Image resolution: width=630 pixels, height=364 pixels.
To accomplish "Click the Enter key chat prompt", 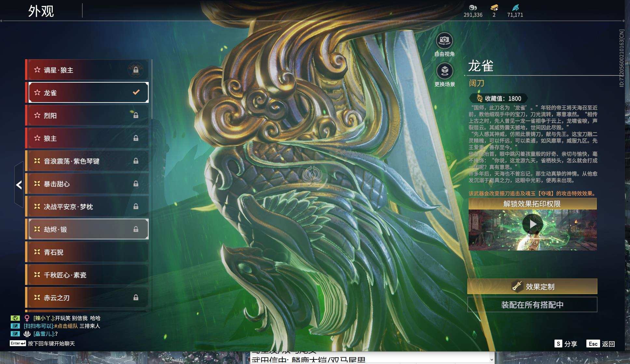I will click(x=18, y=344).
